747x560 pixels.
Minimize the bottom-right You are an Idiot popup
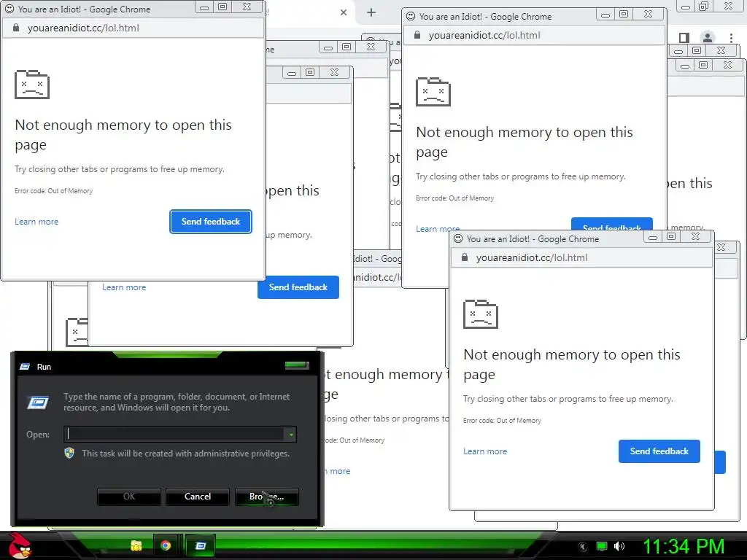tap(653, 236)
